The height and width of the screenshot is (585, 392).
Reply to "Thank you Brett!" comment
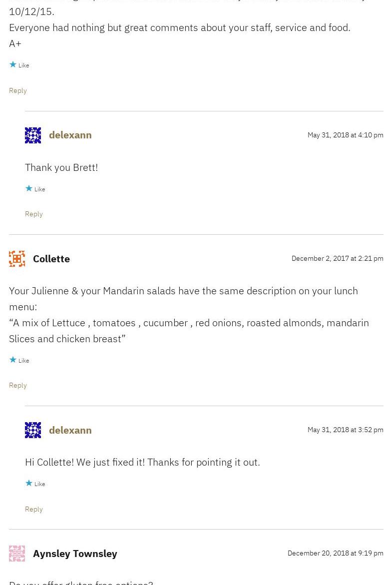34,214
